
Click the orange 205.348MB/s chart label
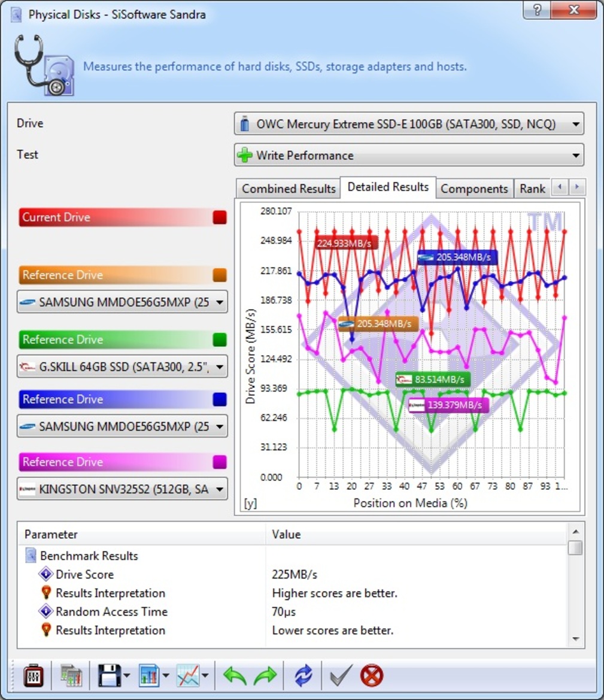click(378, 324)
